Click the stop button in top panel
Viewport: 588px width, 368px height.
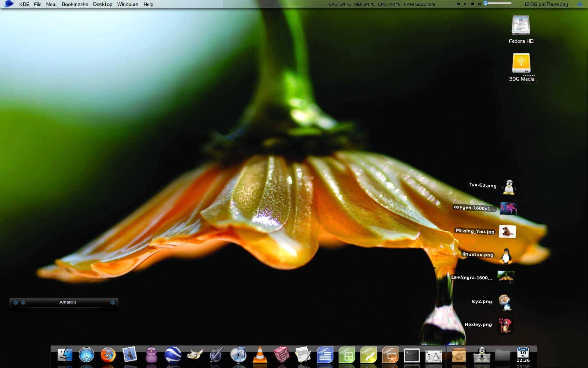coord(472,4)
